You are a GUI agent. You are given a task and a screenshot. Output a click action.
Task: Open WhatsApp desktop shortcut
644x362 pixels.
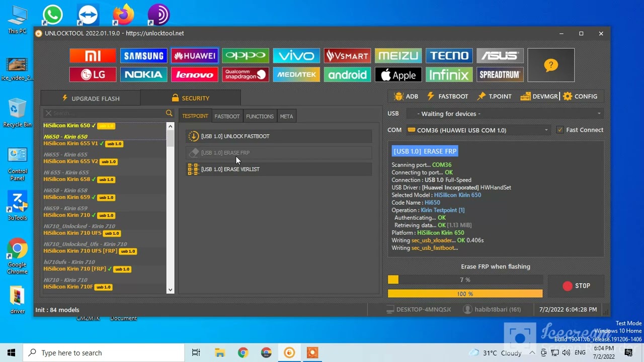(53, 15)
